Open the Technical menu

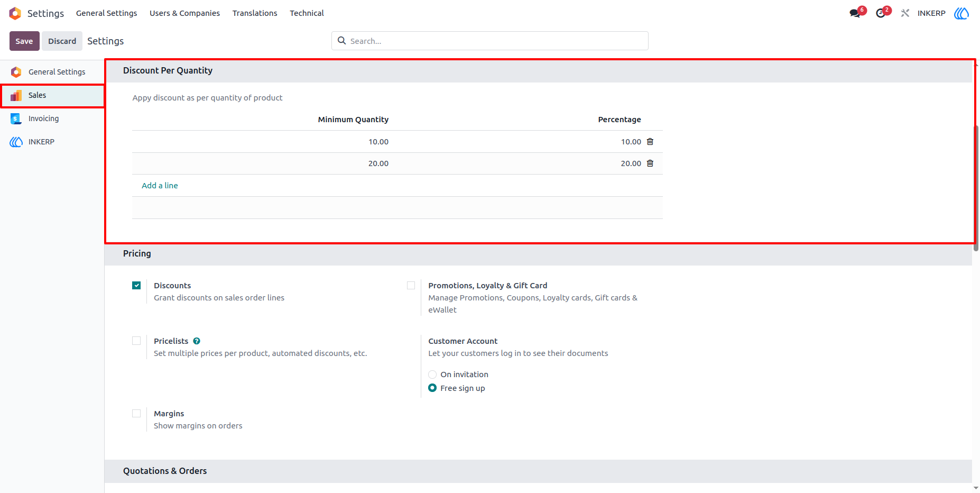click(x=307, y=13)
